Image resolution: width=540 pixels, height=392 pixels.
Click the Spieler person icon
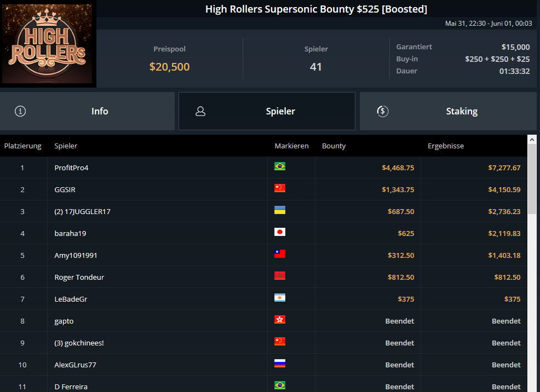pos(200,111)
